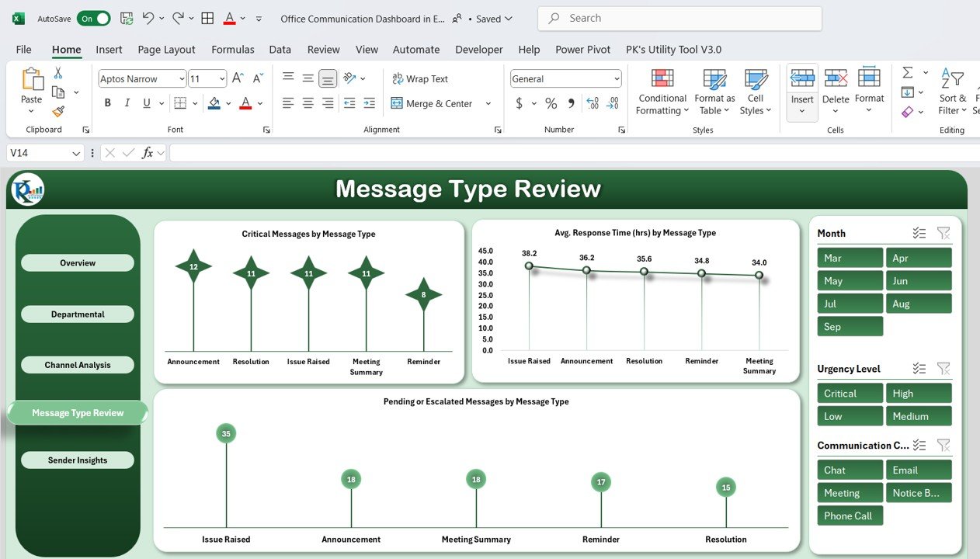Viewport: 980px width, 559px height.
Task: Toggle multi-select on the Month slicer
Action: click(x=919, y=233)
